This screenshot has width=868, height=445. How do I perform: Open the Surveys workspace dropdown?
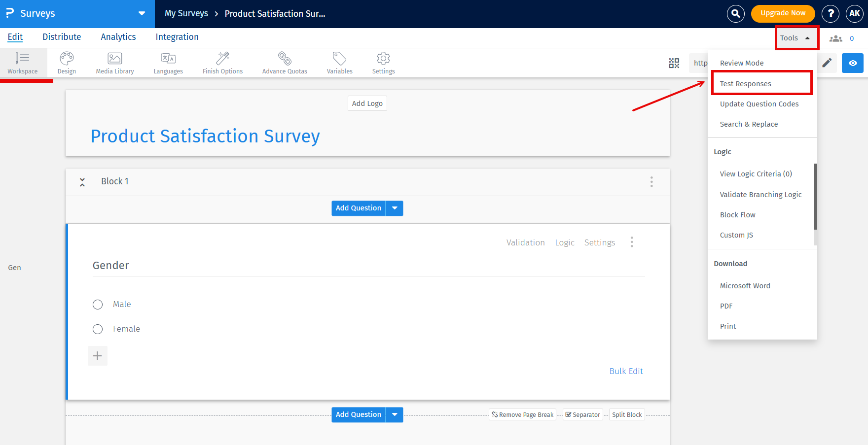click(x=142, y=13)
